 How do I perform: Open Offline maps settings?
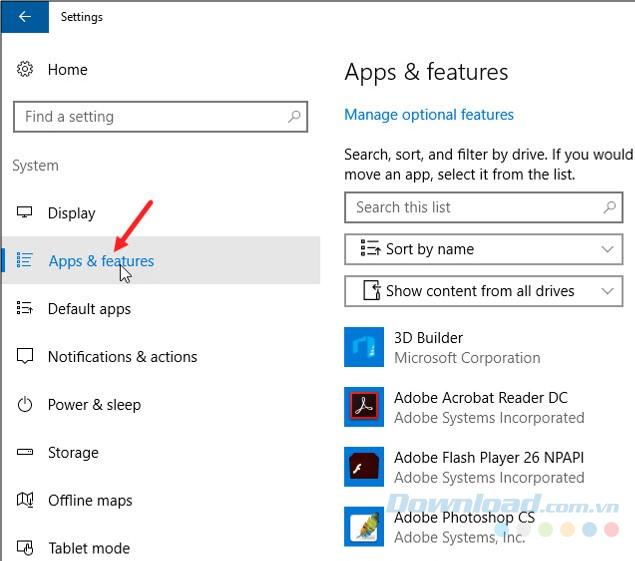point(90,501)
